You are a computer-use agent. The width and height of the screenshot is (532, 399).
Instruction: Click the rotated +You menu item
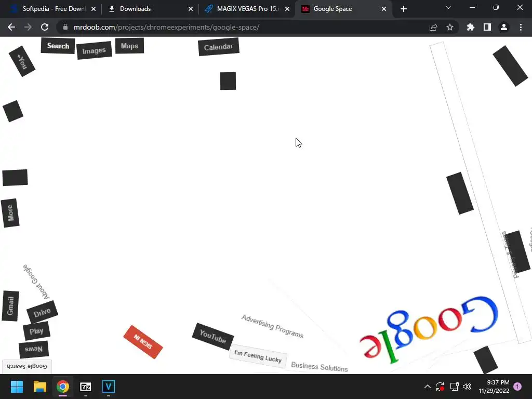[22, 61]
